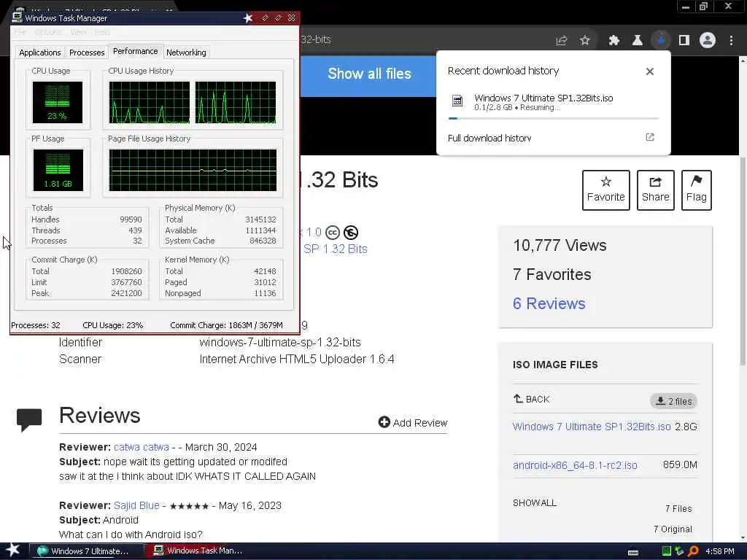The image size is (747, 560).
Task: Click the 10,777 Views text
Action: tap(560, 245)
